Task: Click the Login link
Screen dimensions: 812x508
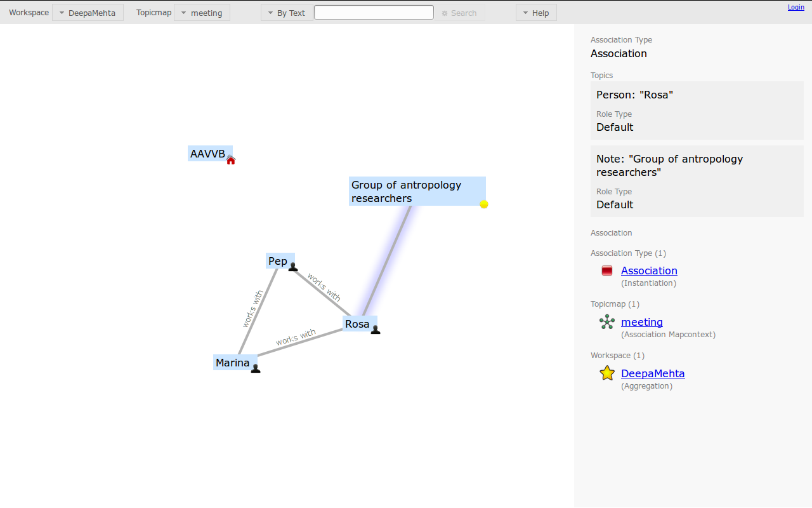Action: point(796,7)
